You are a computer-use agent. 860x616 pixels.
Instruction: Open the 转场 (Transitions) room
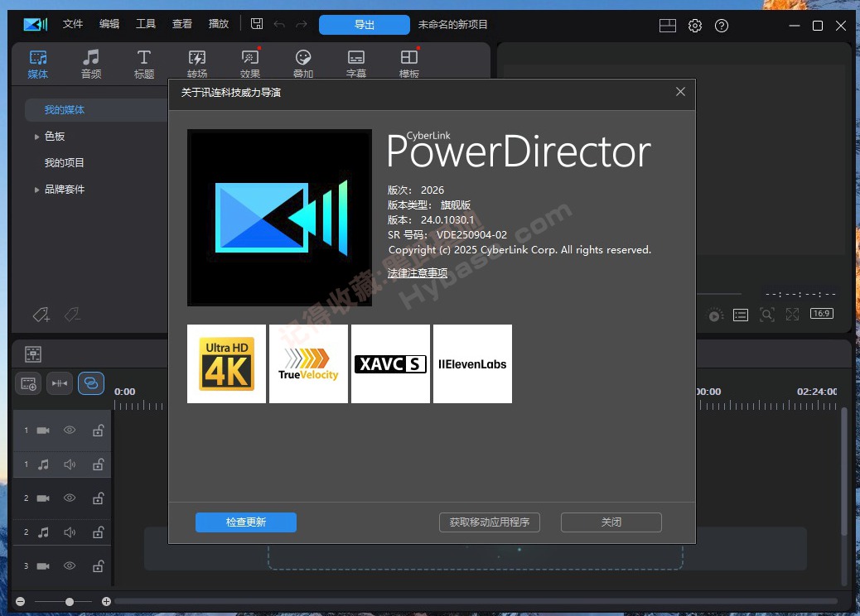pos(197,63)
